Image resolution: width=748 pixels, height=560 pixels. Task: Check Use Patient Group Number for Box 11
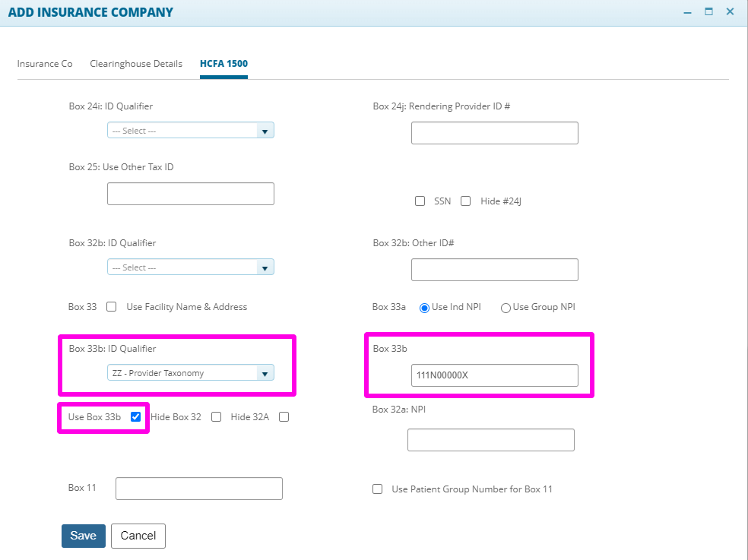tap(377, 489)
